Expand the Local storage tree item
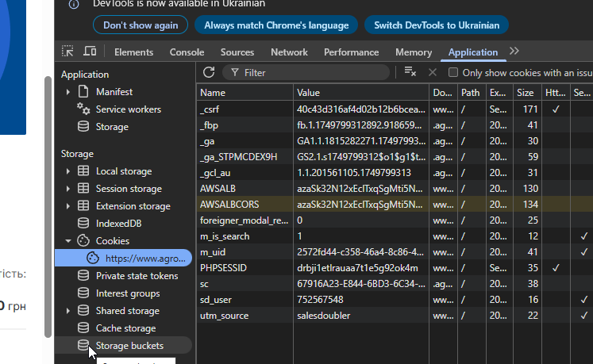593x364 pixels. pos(68,171)
